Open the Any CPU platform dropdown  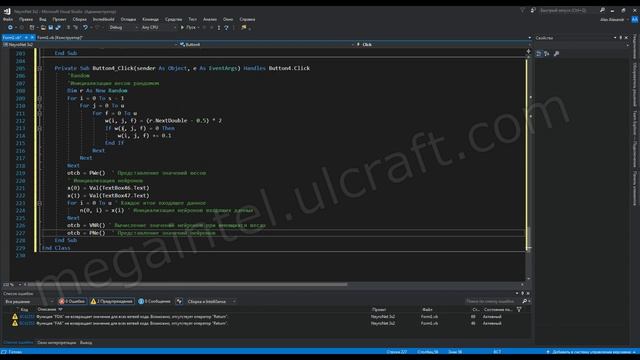[x=158, y=27]
